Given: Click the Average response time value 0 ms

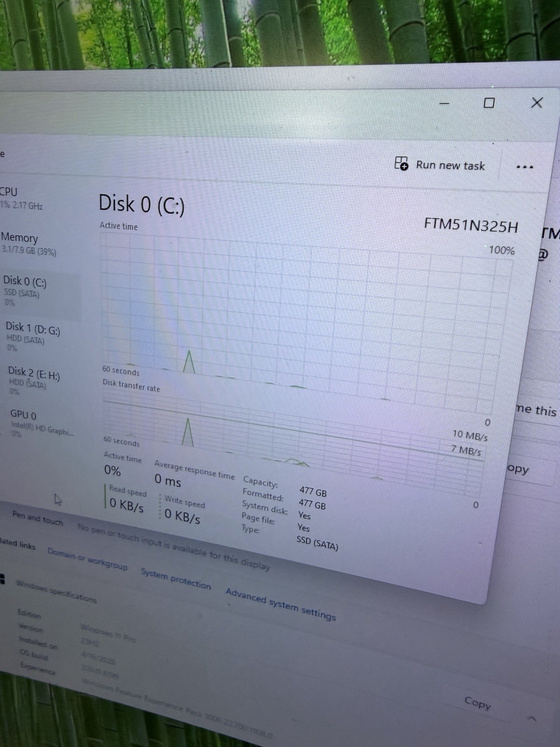Looking at the screenshot, I should [x=168, y=480].
